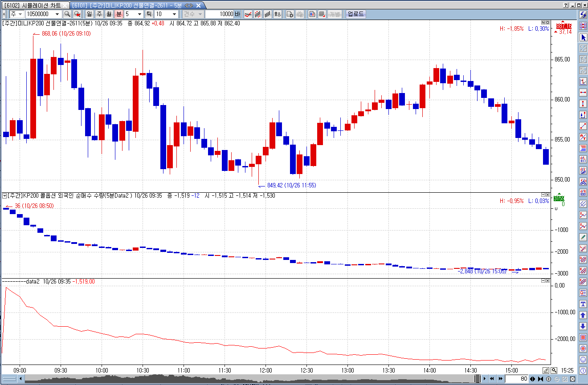Select the text 'T' annotation tool
Viewport: 588px width, 385px height.
coord(583,304)
